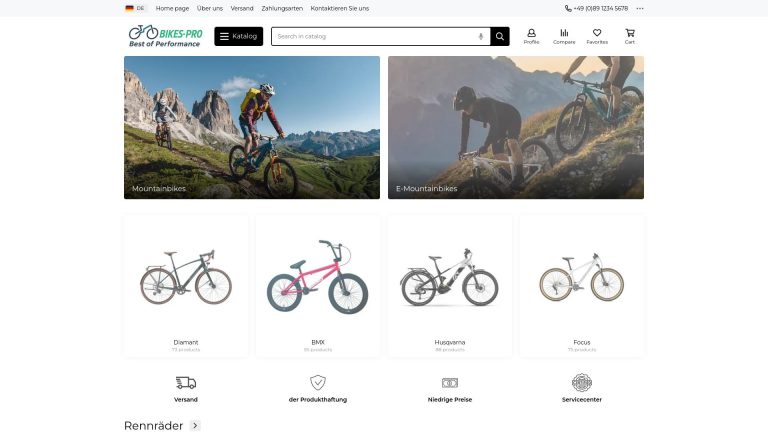768x432 pixels.
Task: Click the Profile icon
Action: [x=531, y=33]
